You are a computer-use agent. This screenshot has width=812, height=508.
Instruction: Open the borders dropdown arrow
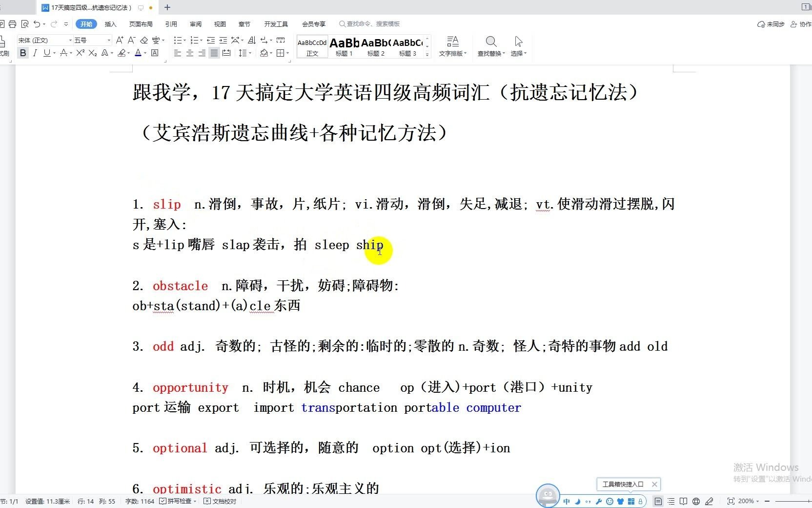pos(287,53)
